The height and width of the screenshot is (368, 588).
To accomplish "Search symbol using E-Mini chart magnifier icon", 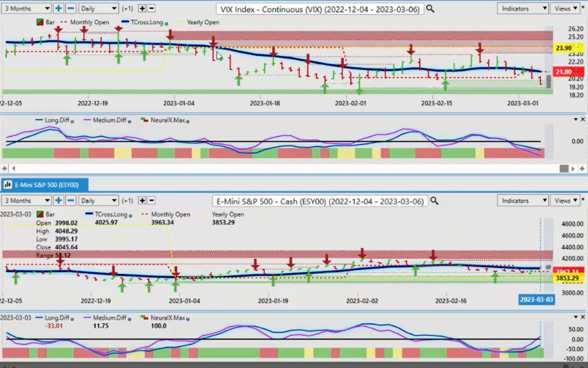I will tap(434, 201).
